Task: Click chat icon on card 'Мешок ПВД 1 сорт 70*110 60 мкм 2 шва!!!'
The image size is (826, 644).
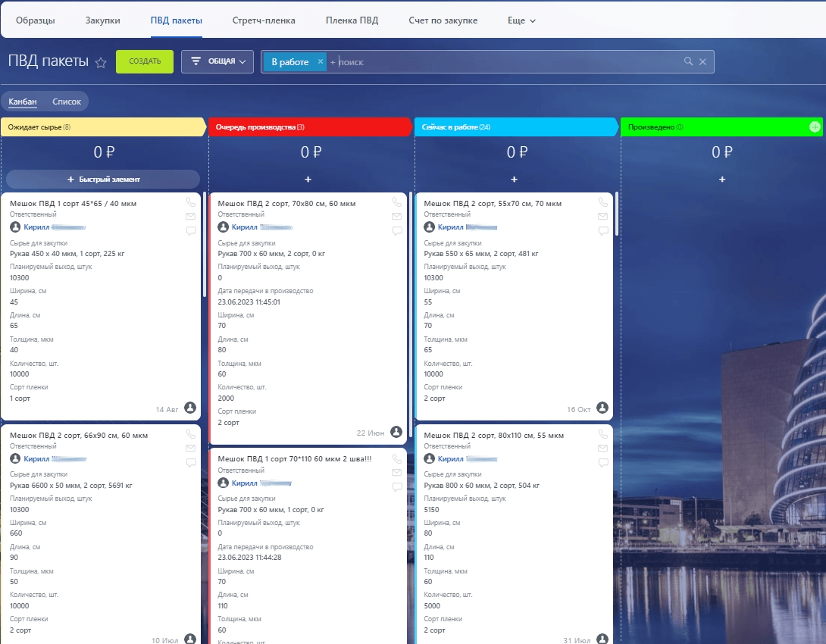Action: pyautogui.click(x=396, y=486)
